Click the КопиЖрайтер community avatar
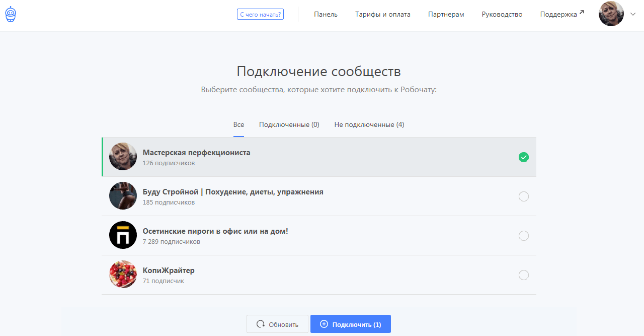644x336 pixels. [x=123, y=275]
